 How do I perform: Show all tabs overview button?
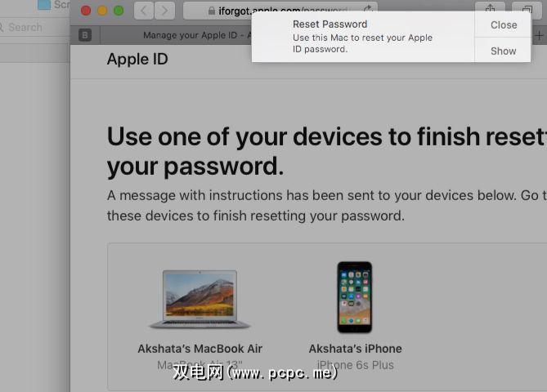[x=527, y=7]
